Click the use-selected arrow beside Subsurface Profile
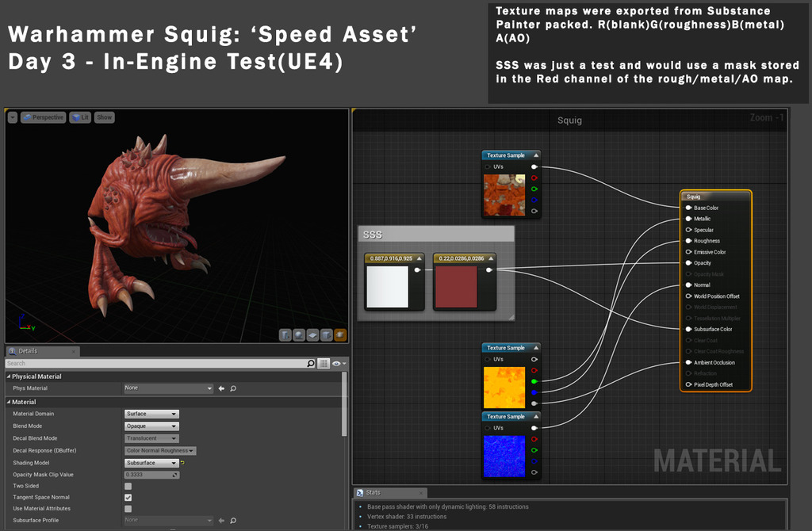 [222, 520]
